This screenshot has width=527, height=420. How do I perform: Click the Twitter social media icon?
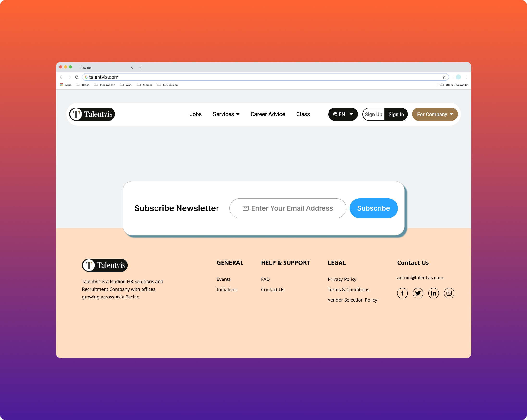coord(418,293)
